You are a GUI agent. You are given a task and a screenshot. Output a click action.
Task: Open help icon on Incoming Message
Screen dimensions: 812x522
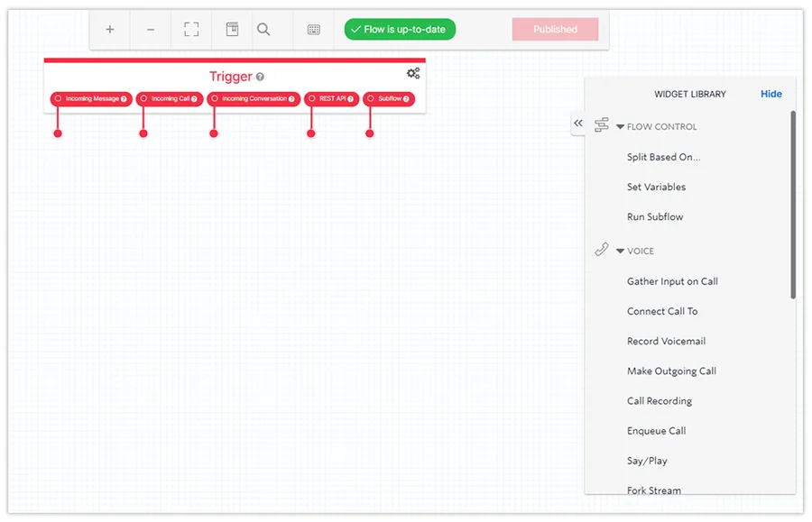coord(124,99)
